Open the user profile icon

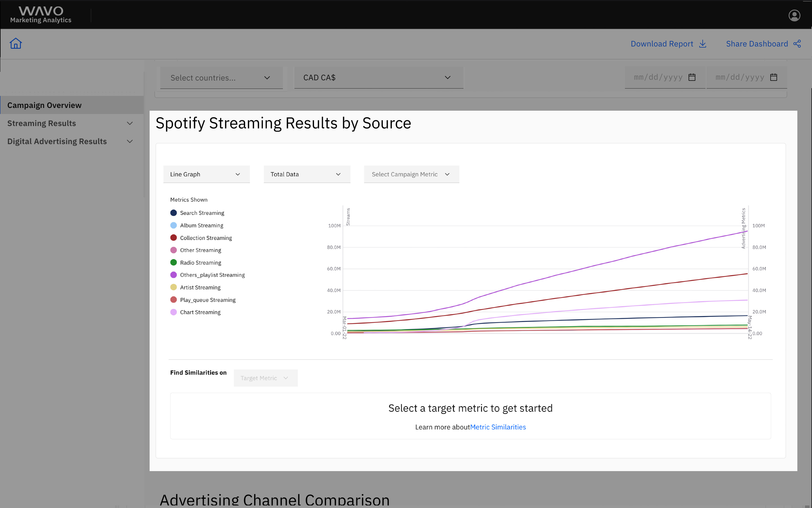coord(794,15)
